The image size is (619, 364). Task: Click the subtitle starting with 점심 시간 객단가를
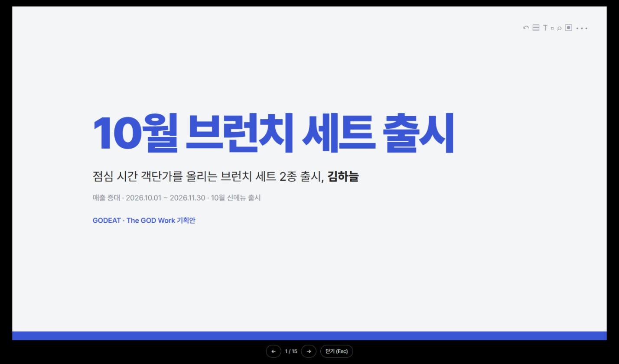click(x=225, y=176)
